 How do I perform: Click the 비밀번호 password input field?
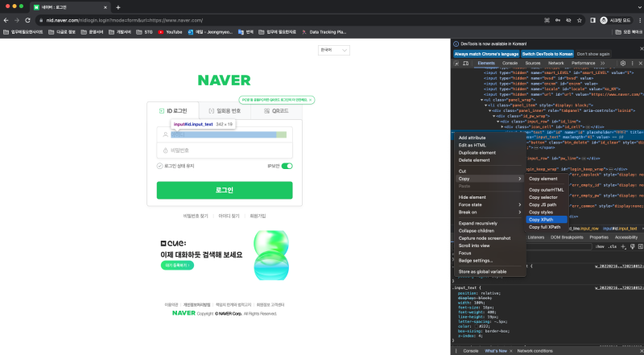[225, 151]
